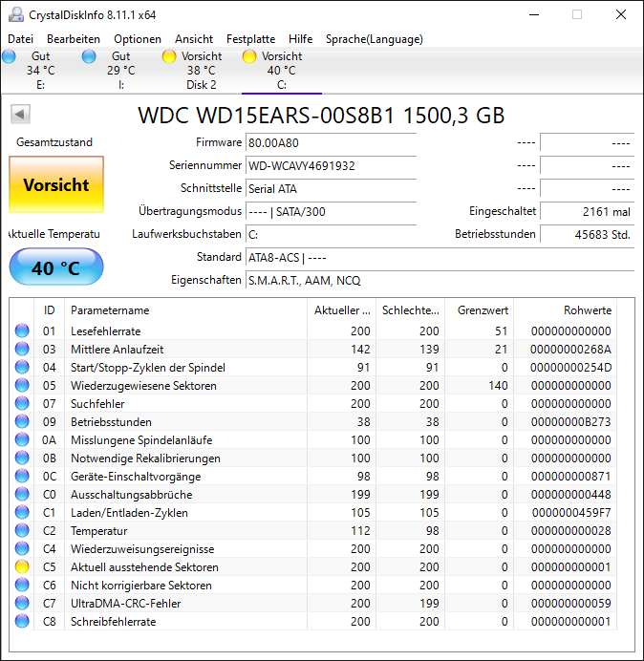Click the Rohwerte column header

point(565,310)
